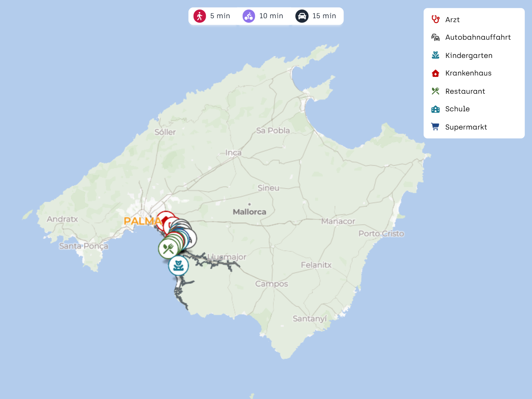Select the Autobahnauffahrt cars icon in legend
Viewport: 532px width, 399px height.
click(x=435, y=37)
